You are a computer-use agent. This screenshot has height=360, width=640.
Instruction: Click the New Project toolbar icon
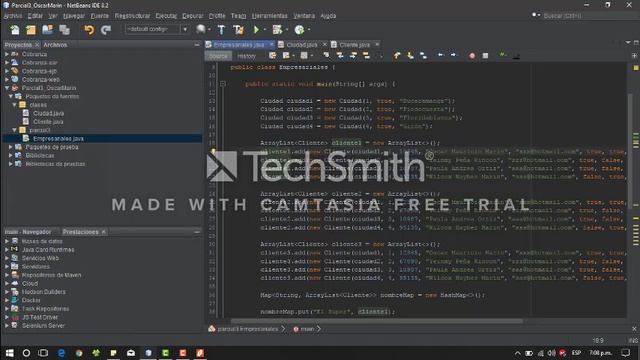click(x=31, y=29)
